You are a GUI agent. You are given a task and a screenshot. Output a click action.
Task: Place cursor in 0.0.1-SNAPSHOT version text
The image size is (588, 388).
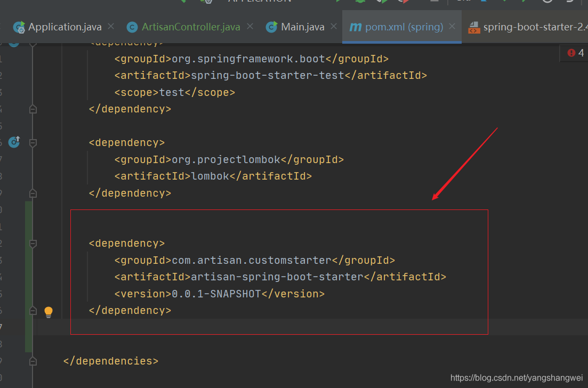tap(216, 294)
